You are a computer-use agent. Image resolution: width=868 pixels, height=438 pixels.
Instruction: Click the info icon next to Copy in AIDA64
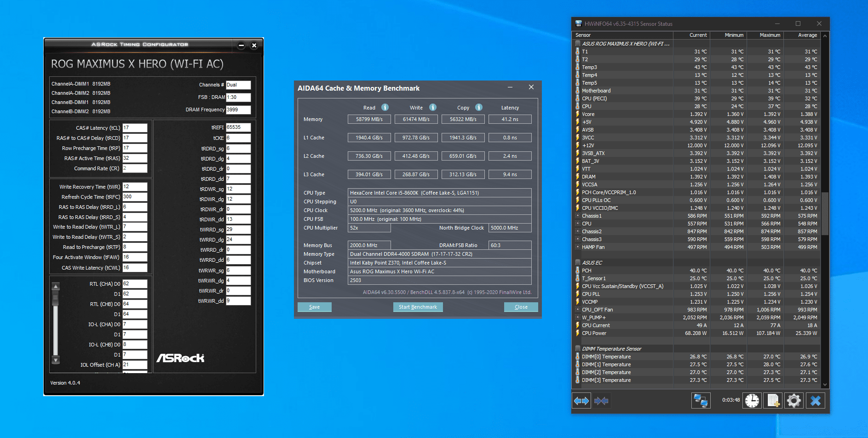tap(479, 107)
